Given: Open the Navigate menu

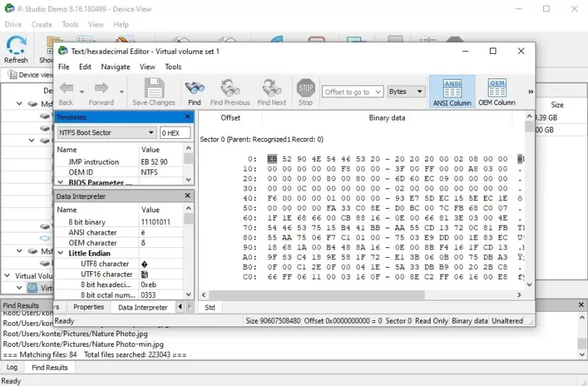Looking at the screenshot, I should click(x=115, y=67).
